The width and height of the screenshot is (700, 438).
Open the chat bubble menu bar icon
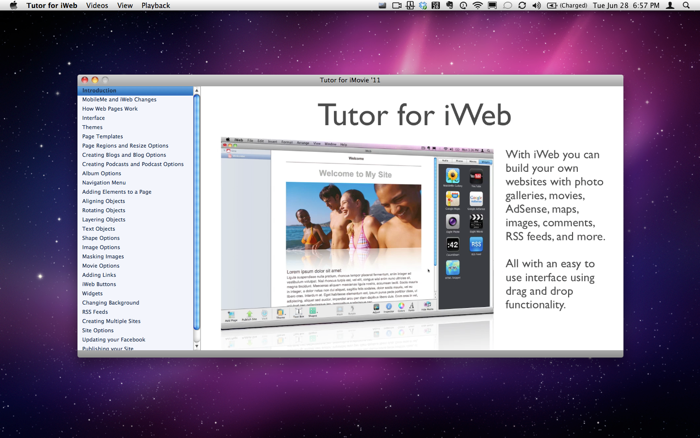pyautogui.click(x=507, y=5)
